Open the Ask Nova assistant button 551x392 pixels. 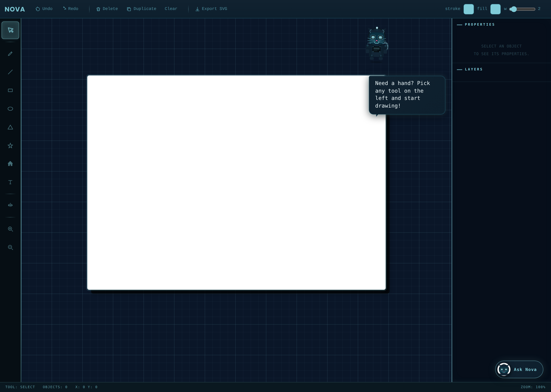pyautogui.click(x=519, y=369)
